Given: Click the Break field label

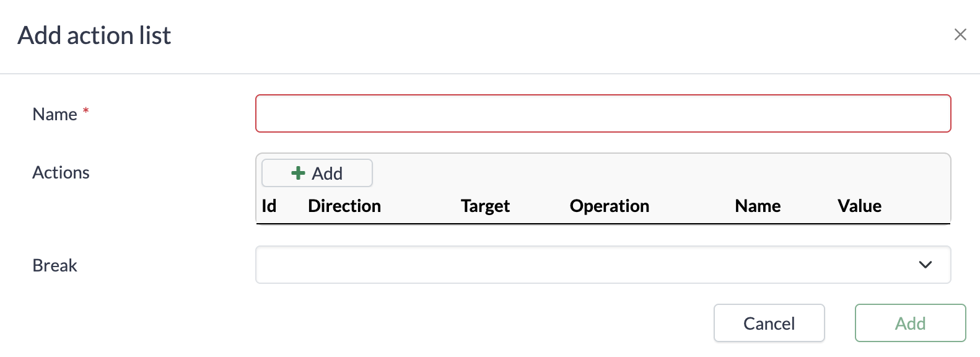Looking at the screenshot, I should [x=55, y=265].
